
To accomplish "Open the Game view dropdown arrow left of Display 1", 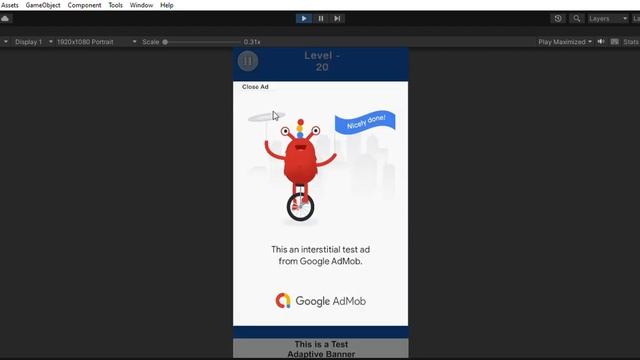I will (6, 42).
